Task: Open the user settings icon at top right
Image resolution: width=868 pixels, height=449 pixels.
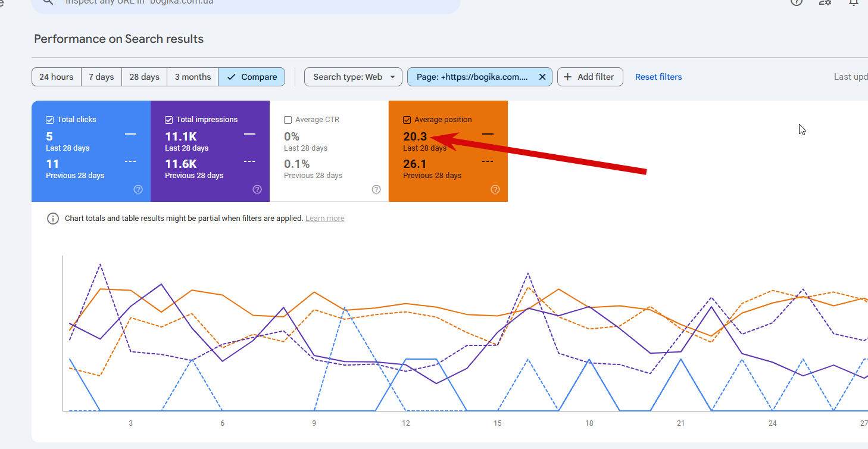Action: pyautogui.click(x=825, y=2)
